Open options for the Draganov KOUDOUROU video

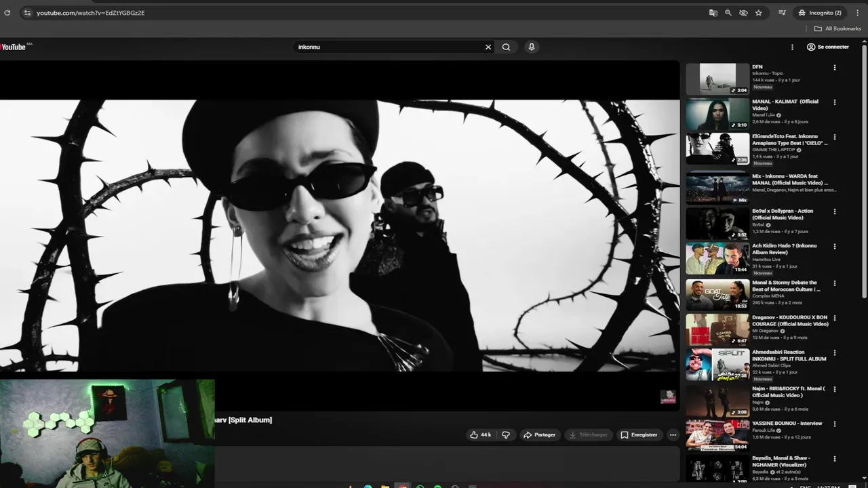tap(835, 318)
